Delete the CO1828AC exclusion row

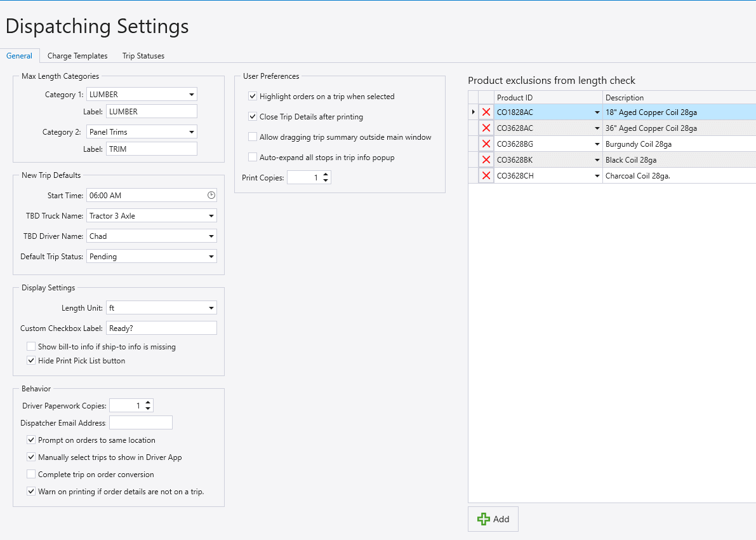tap(486, 112)
